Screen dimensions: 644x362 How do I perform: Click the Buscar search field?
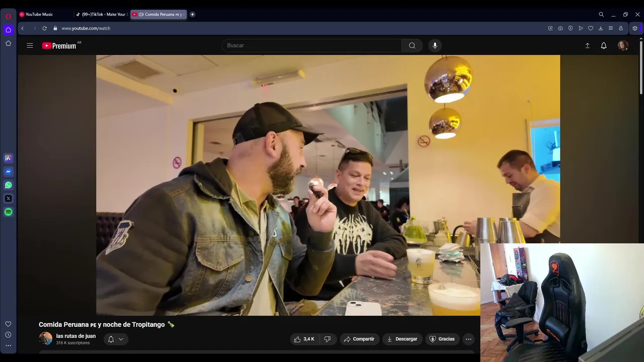(x=312, y=45)
